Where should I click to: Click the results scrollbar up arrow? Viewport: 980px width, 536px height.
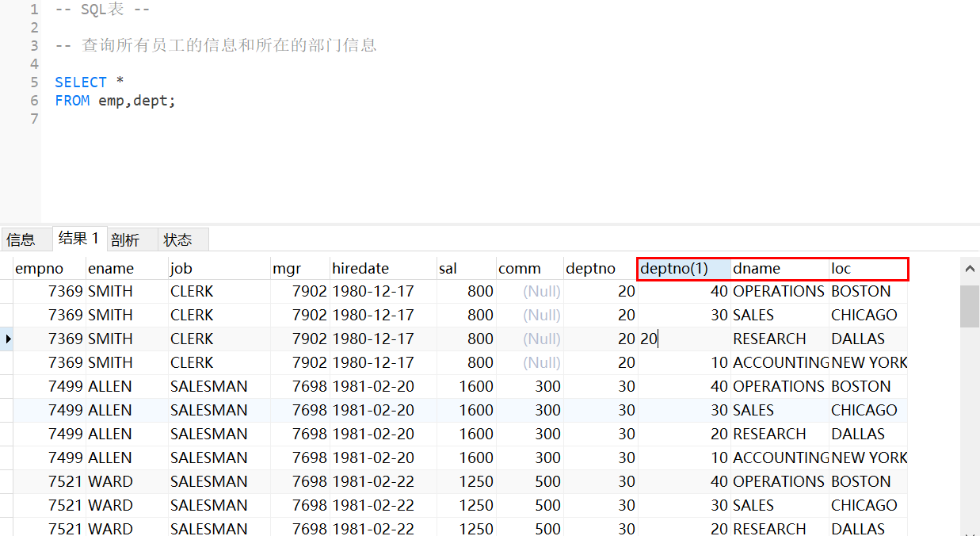[x=970, y=271]
